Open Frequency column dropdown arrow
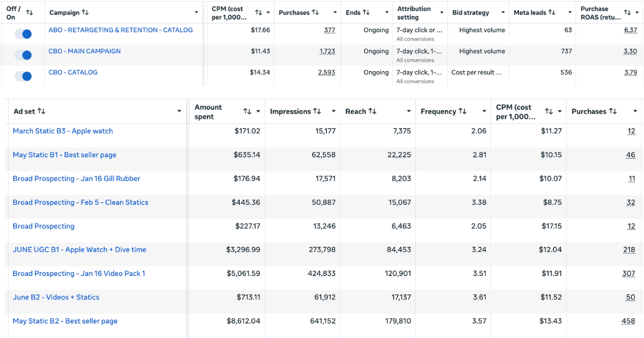Screen dimensions: 644x338 pos(484,112)
